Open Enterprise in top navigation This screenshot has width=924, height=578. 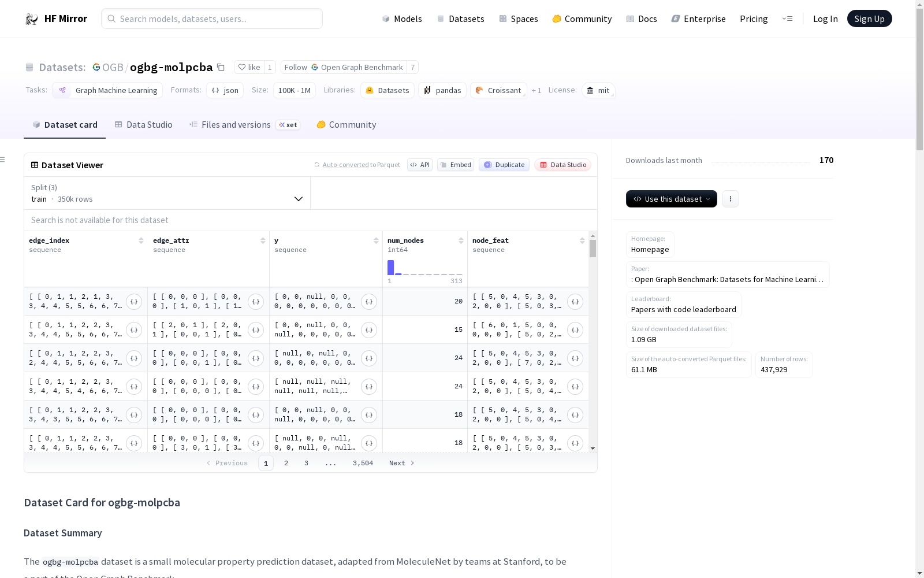point(699,18)
